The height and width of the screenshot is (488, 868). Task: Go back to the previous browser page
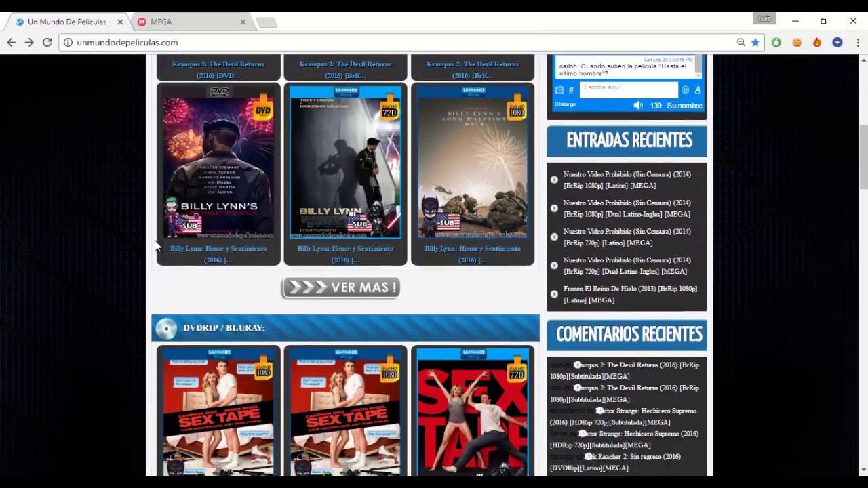click(x=12, y=42)
